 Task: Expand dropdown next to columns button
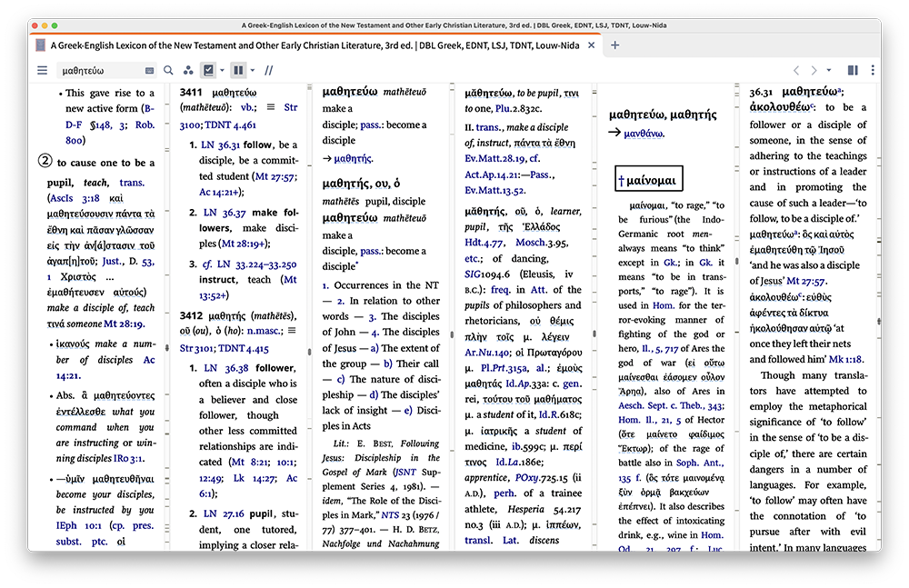click(252, 70)
